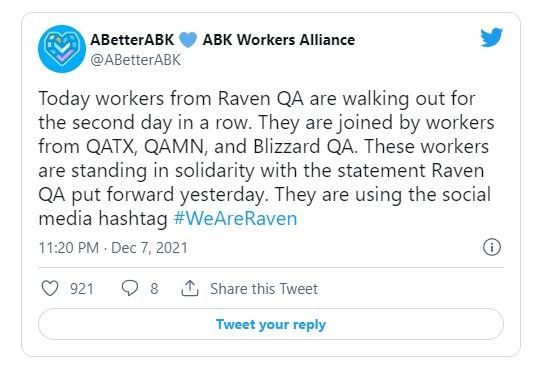Open the #WeAreRaven hashtag
Viewport: 536px width, 380px height.
pyautogui.click(x=236, y=218)
